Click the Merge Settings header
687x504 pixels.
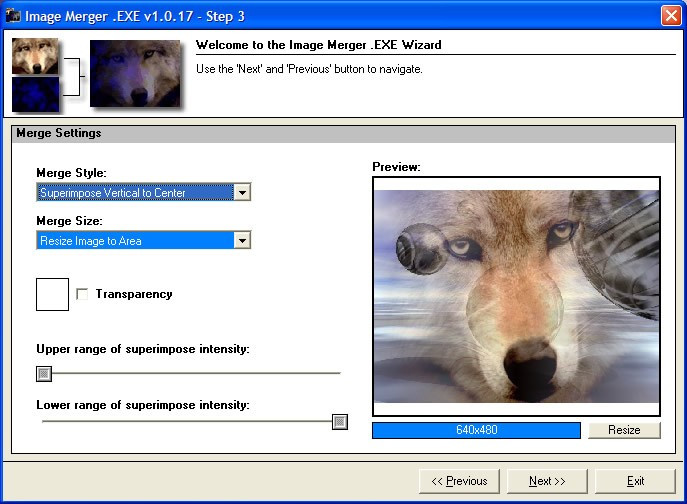(x=344, y=134)
